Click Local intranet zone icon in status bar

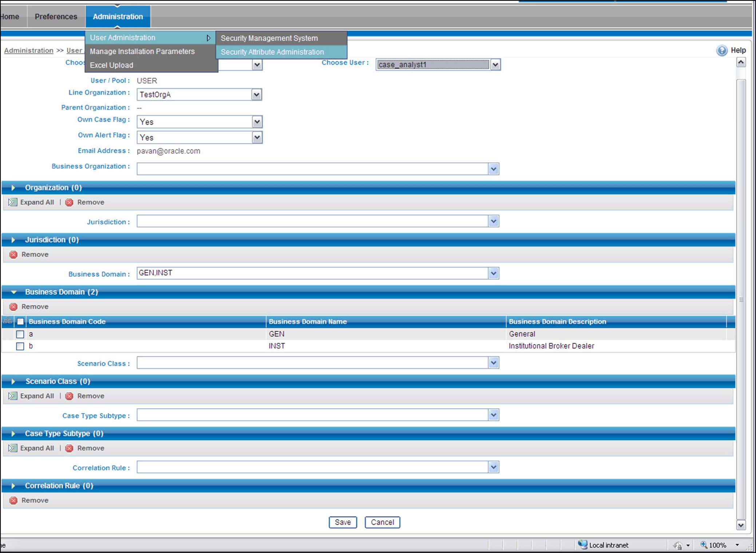[x=583, y=545]
